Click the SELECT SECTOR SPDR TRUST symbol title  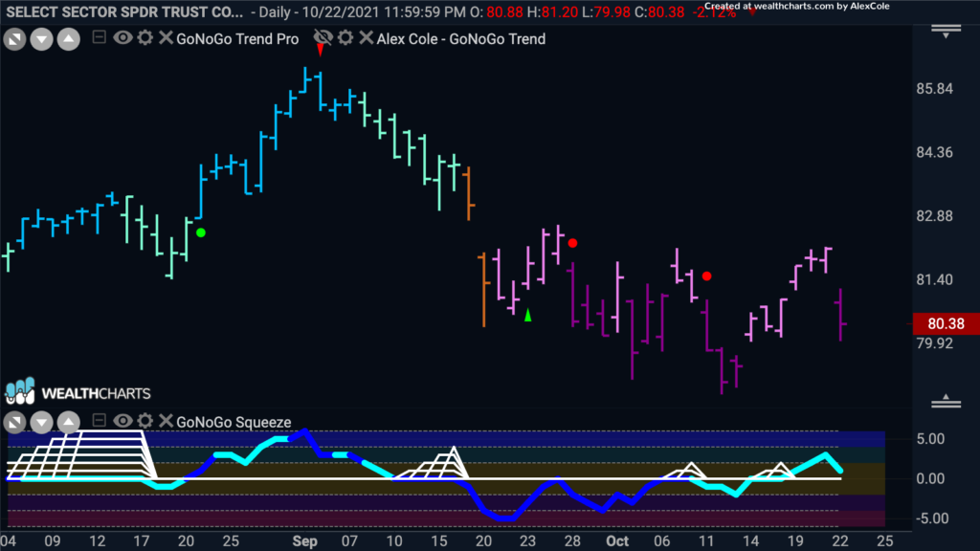pyautogui.click(x=124, y=11)
